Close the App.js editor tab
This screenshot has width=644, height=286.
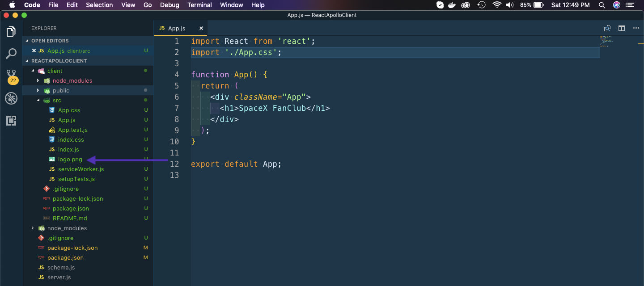coord(201,28)
